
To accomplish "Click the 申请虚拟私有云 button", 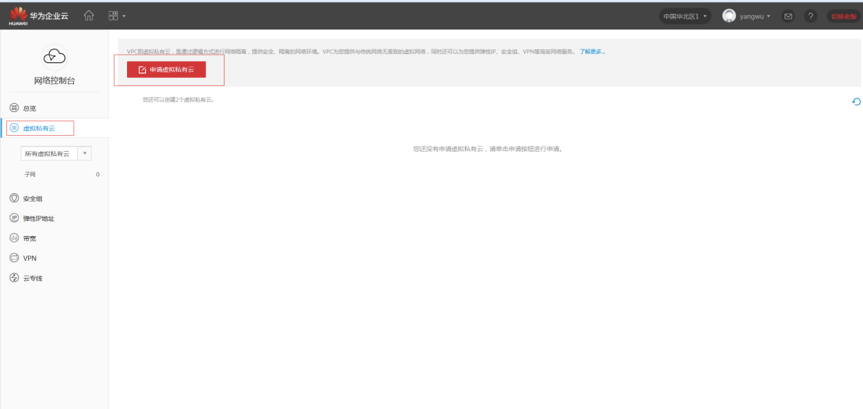I will (x=166, y=70).
